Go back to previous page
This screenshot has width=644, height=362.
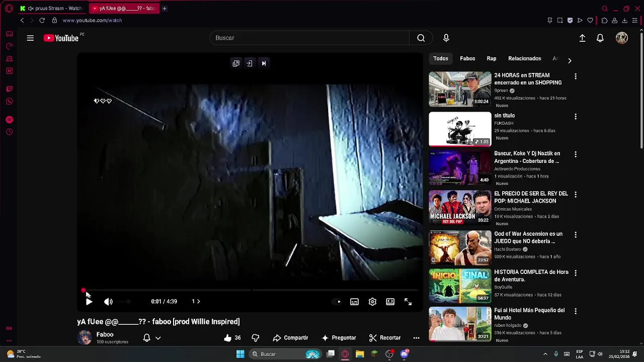[22, 21]
